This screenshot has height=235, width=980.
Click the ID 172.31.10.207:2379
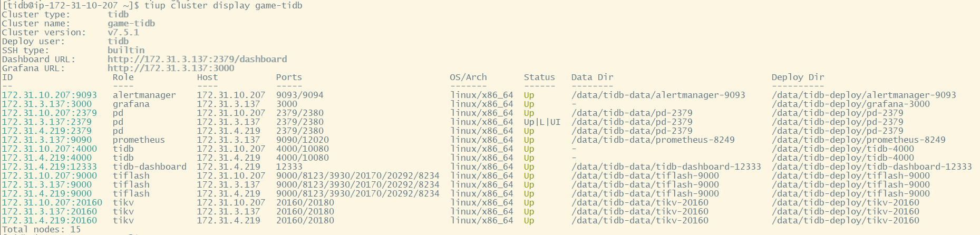pyautogui.click(x=50, y=113)
